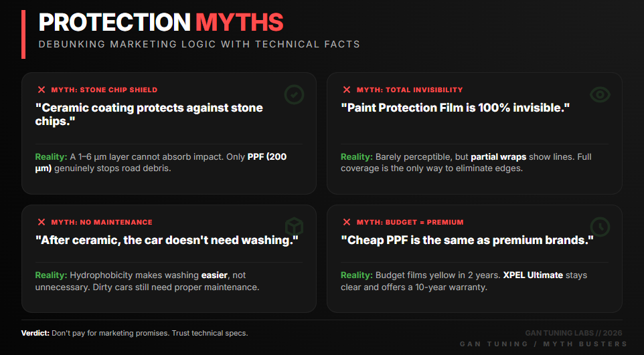Click the red X beside No Maintenance myth
This screenshot has height=355, width=644.
pyautogui.click(x=42, y=222)
